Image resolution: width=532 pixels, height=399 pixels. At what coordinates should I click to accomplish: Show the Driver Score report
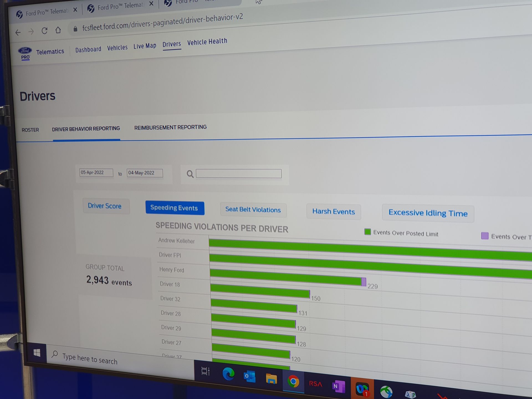tap(106, 206)
